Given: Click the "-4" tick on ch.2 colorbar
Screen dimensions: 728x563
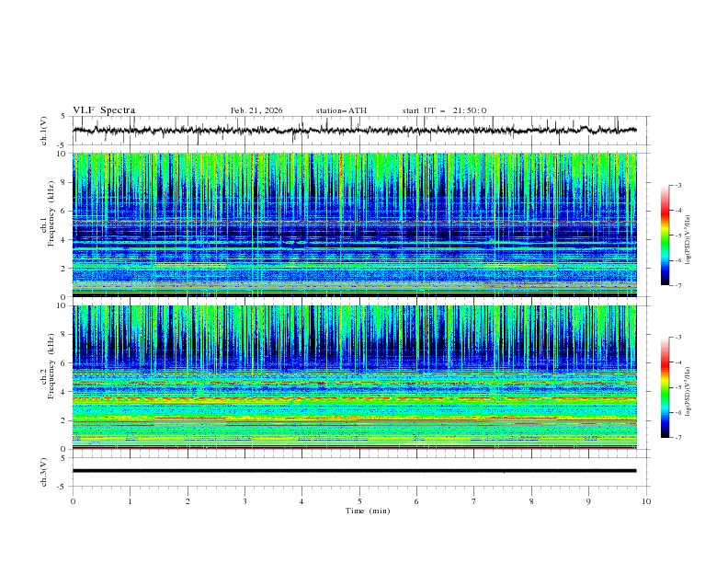Looking at the screenshot, I should [x=677, y=362].
